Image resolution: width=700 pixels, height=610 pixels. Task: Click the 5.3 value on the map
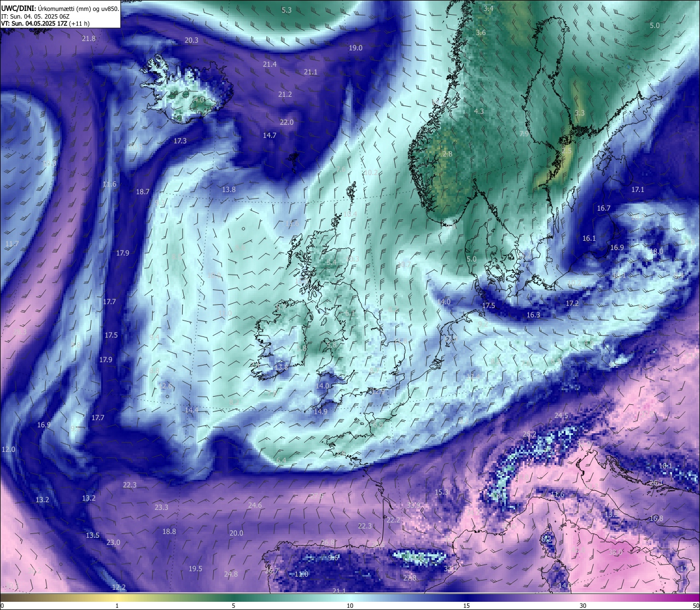coord(287,10)
